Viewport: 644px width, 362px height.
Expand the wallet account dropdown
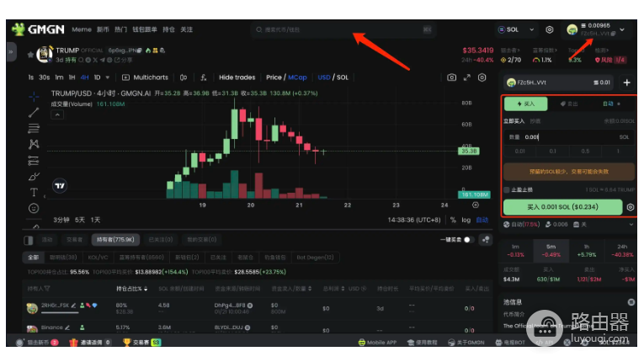click(622, 29)
